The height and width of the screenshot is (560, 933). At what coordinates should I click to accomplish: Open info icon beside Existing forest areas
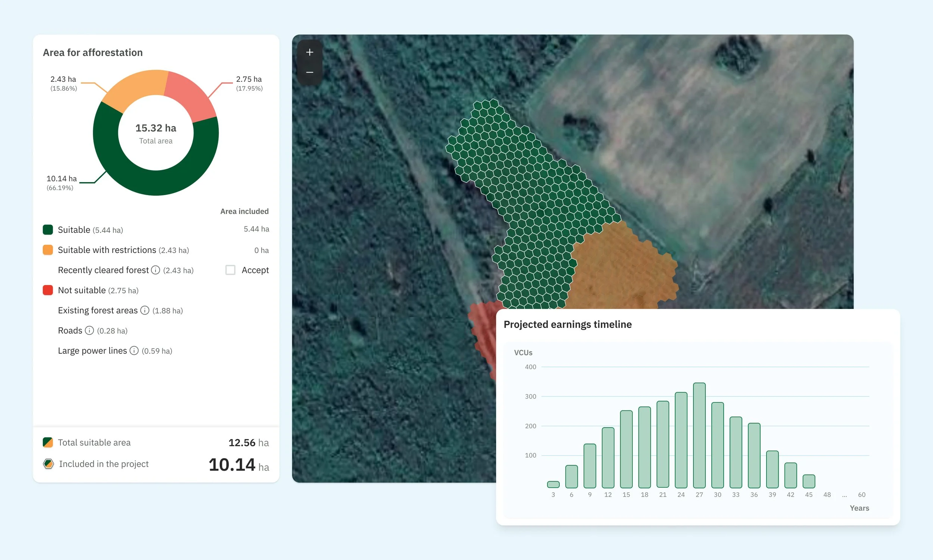click(144, 310)
